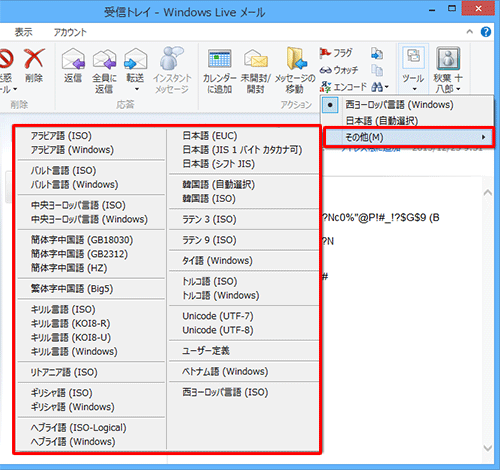Click the junk mail (迷惑メール) icon
500x470 pixels.
tap(6, 59)
